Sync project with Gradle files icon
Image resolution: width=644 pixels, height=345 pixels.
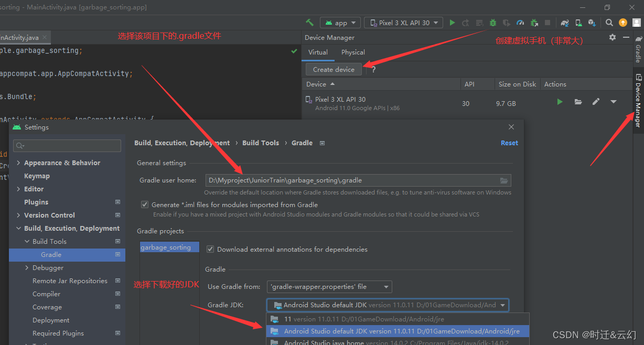point(565,23)
